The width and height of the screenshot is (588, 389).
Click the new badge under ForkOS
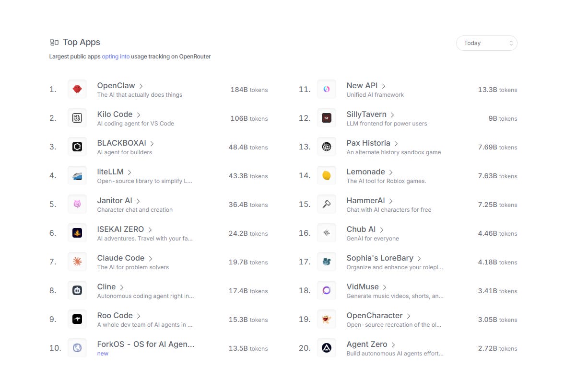click(103, 353)
